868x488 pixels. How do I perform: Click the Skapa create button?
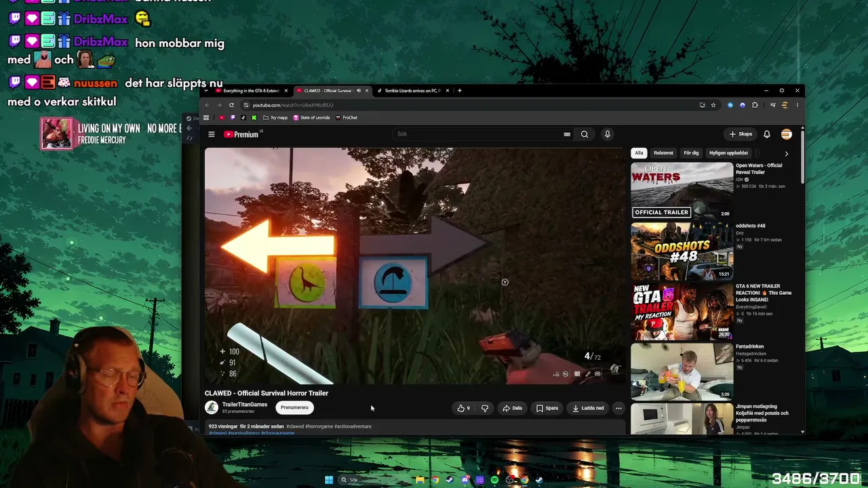[741, 134]
